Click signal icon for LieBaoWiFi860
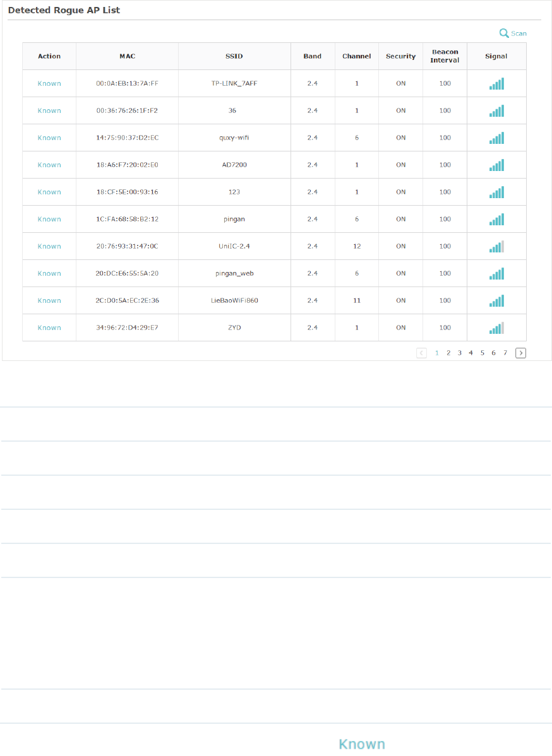This screenshot has height=756, width=552. click(496, 301)
